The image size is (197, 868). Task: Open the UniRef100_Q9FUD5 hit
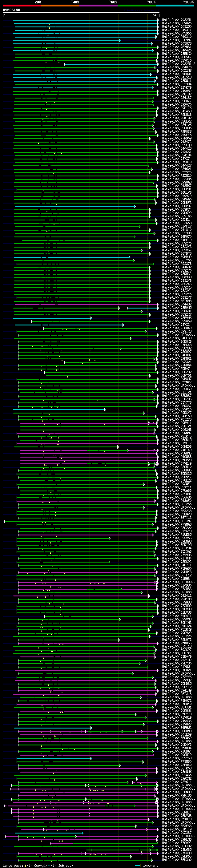click(x=176, y=128)
